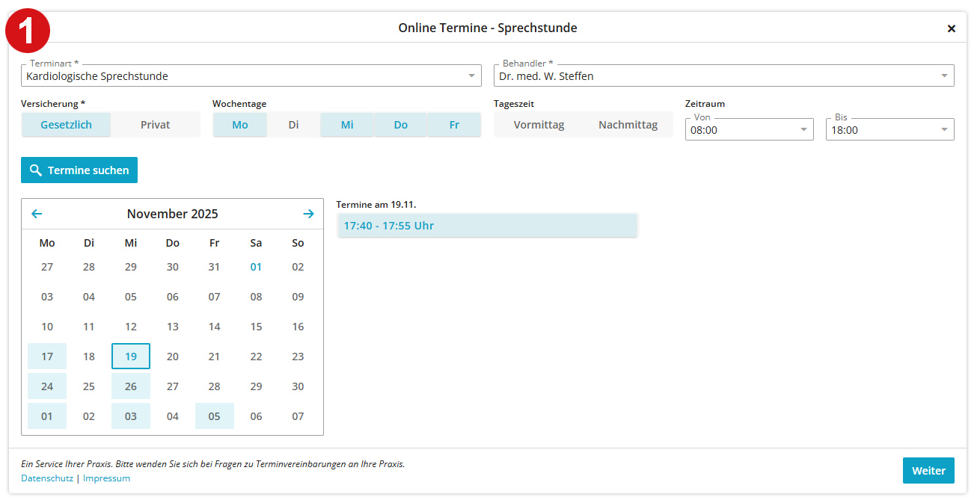Select November 26 in the calendar
Image resolution: width=980 pixels, height=503 pixels.
point(131,386)
